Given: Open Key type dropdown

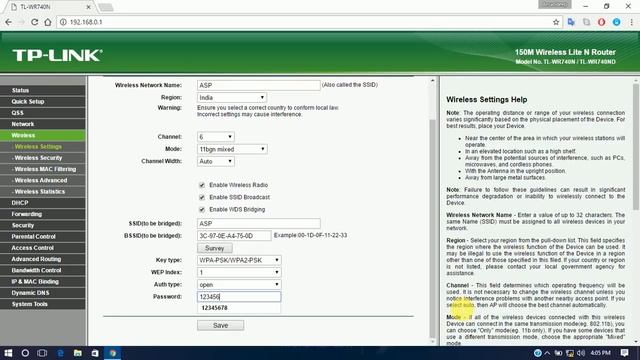Looking at the screenshot, I should coord(239,260).
